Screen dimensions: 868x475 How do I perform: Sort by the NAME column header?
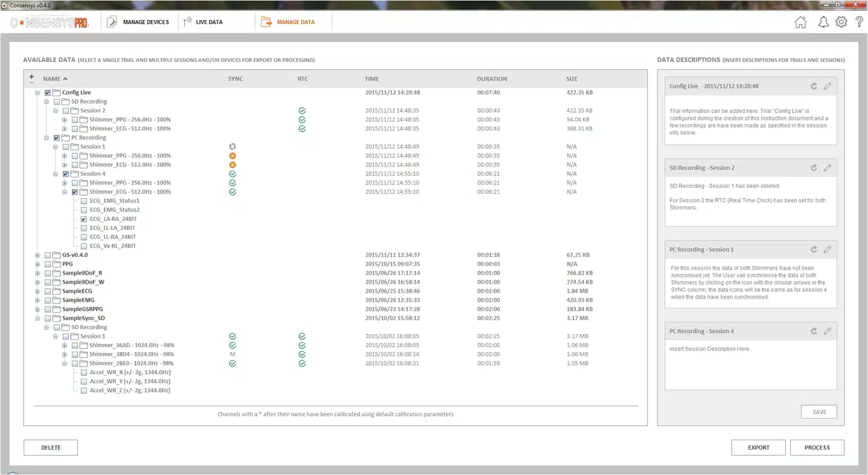55,79
